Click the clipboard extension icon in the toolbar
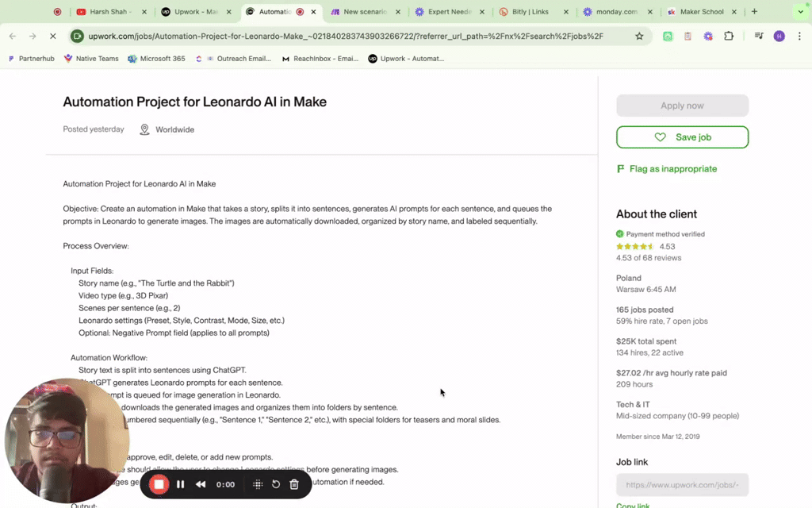The height and width of the screenshot is (508, 812). pyautogui.click(x=687, y=36)
